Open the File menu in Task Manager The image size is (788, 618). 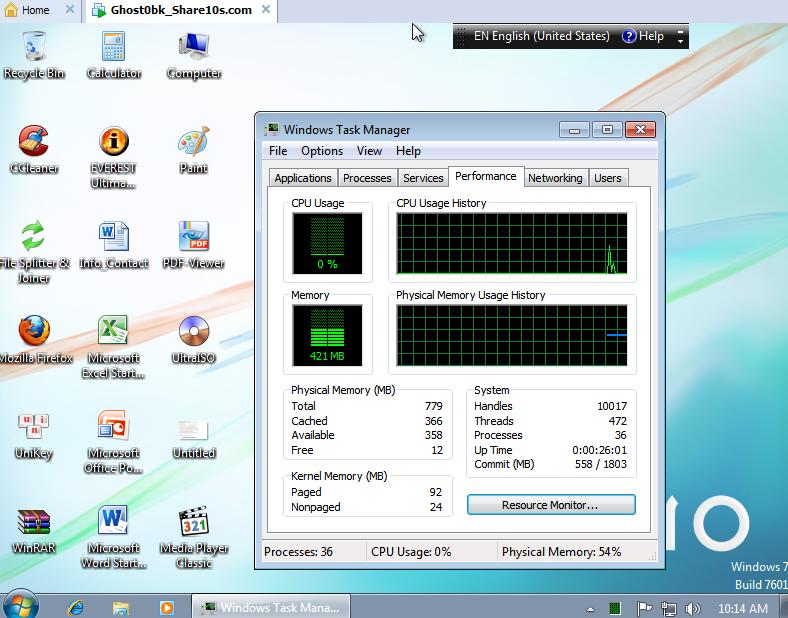[x=278, y=151]
